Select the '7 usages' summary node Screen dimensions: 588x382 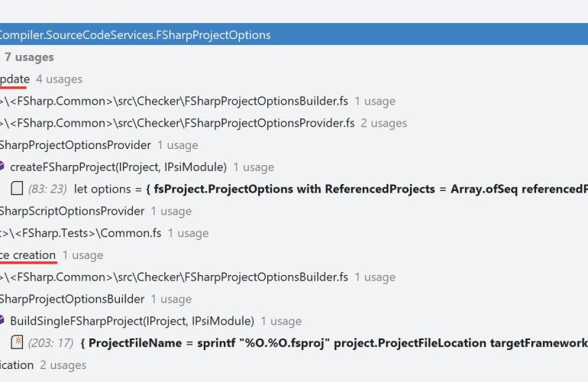click(29, 57)
